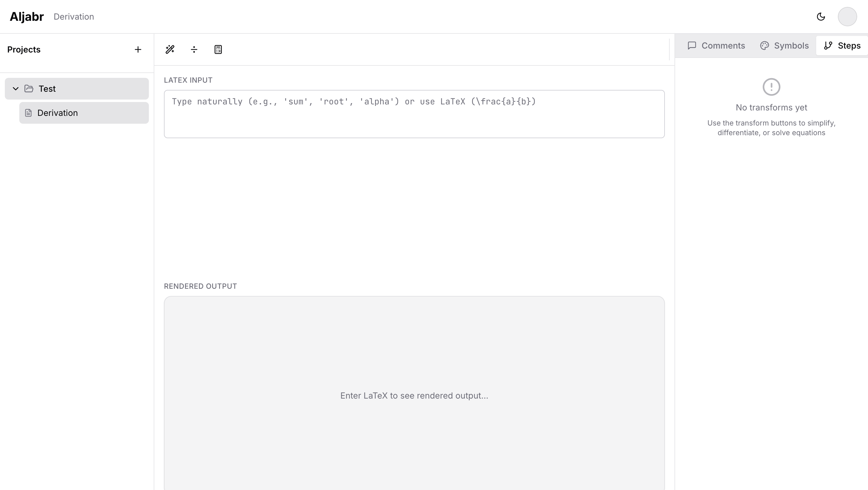The image size is (868, 490).
Task: Select the Steps tab
Action: [841, 46]
